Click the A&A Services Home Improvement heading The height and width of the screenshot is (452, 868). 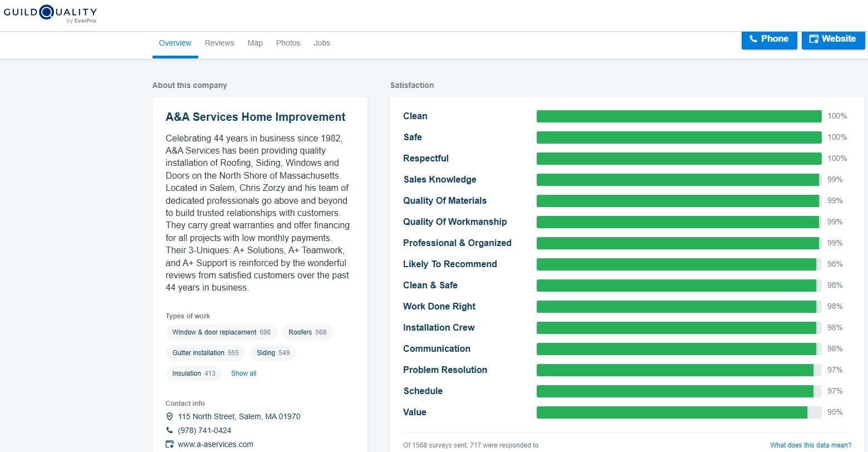[256, 117]
